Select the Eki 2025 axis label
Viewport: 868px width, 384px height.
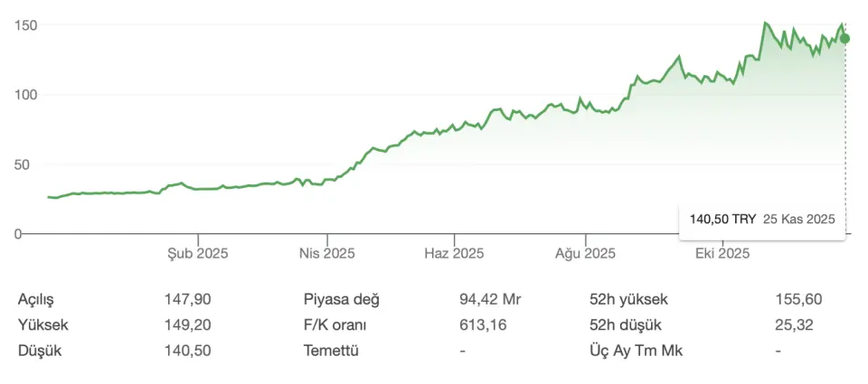(722, 254)
